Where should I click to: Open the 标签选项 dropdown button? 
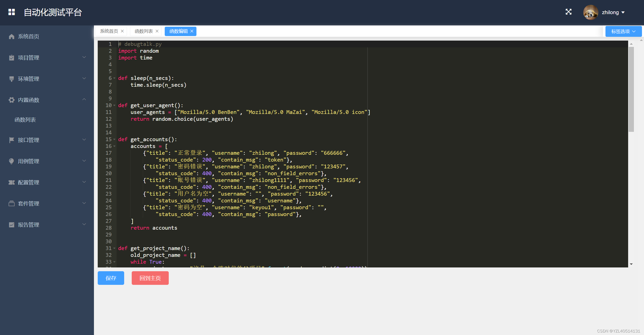coord(623,32)
